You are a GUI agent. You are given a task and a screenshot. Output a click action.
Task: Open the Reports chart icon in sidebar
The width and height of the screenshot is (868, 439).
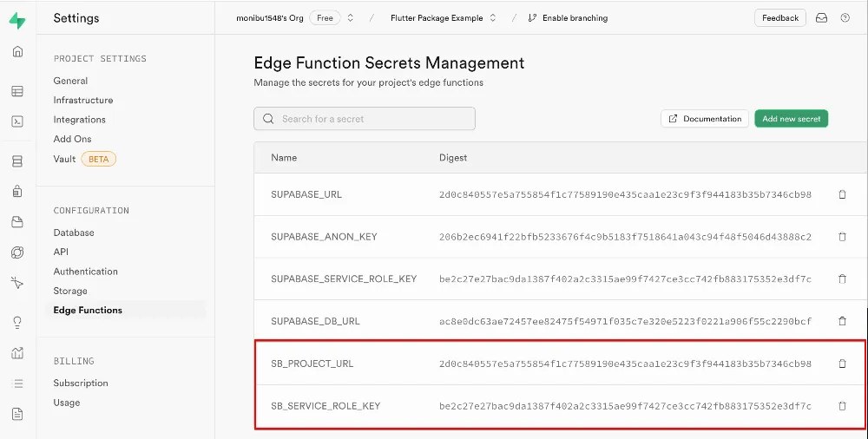click(x=17, y=353)
